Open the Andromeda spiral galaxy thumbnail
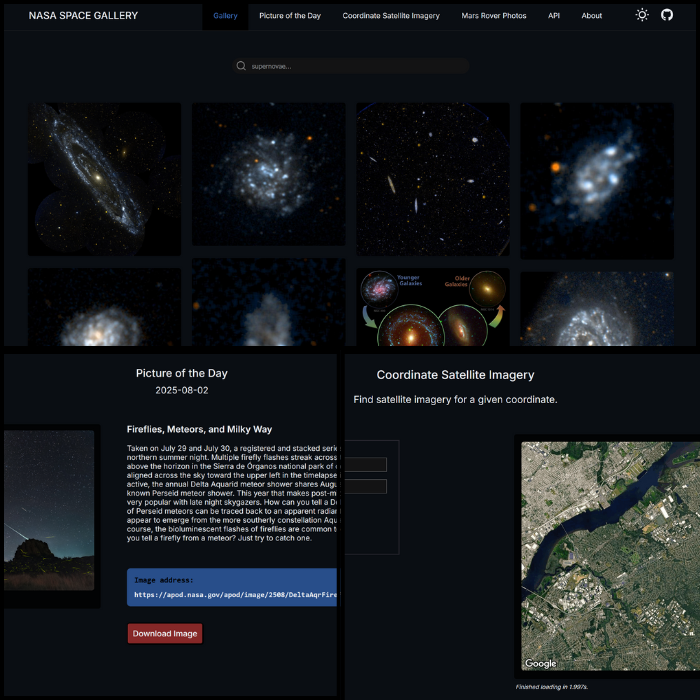The width and height of the screenshot is (700, 700). pyautogui.click(x=104, y=179)
